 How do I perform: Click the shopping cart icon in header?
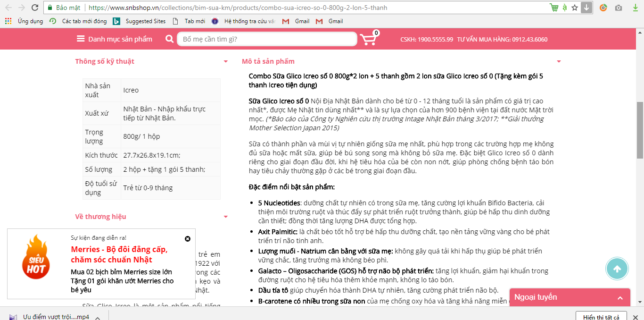pyautogui.click(x=369, y=39)
